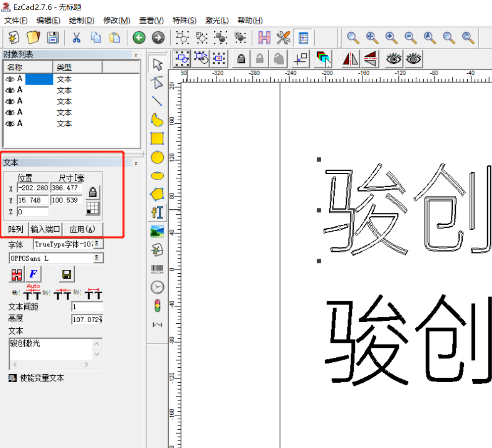Click the X position field

pyautogui.click(x=33, y=188)
